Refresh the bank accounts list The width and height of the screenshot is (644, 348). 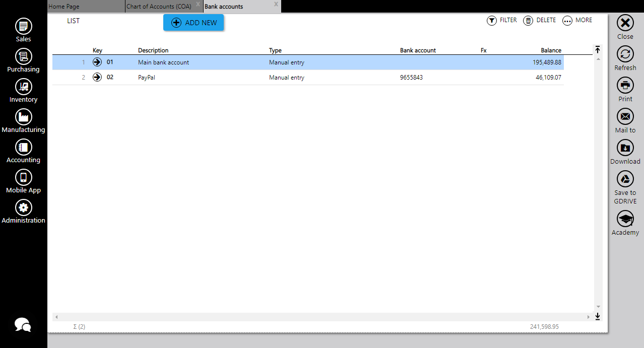pos(625,54)
